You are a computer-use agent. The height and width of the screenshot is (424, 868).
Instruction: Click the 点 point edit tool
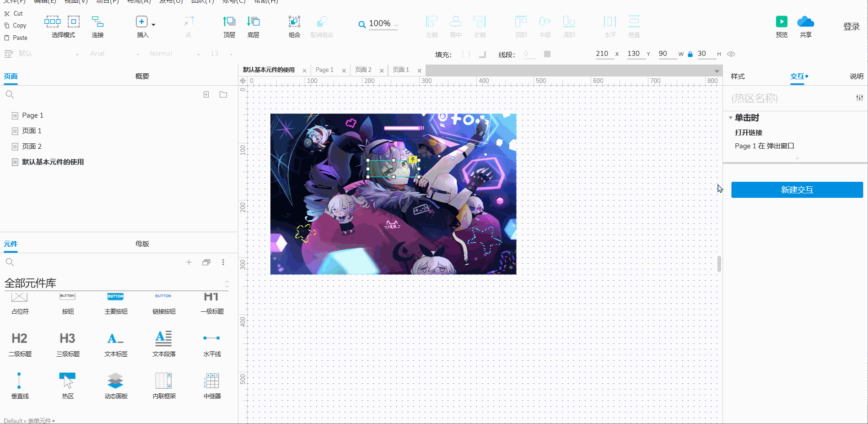click(x=189, y=22)
